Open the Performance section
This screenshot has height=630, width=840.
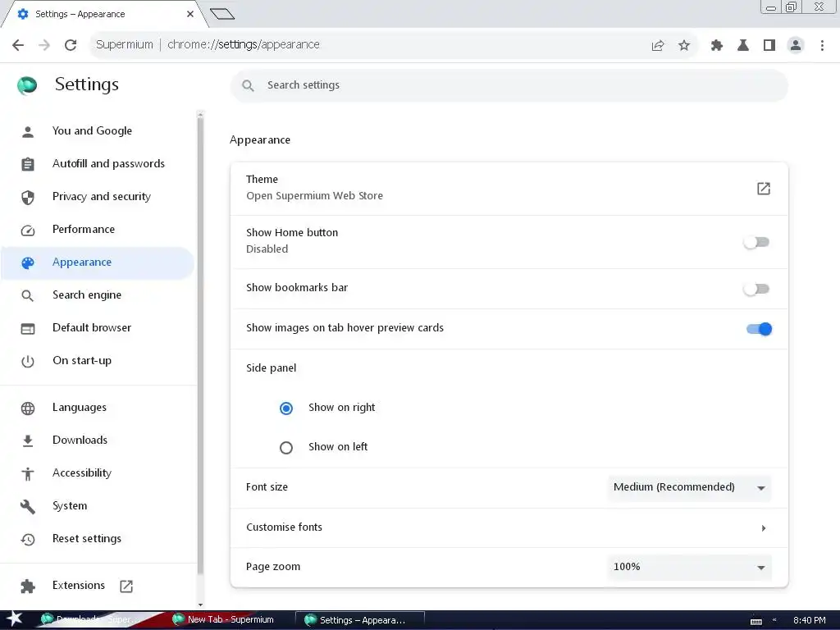pyautogui.click(x=84, y=230)
